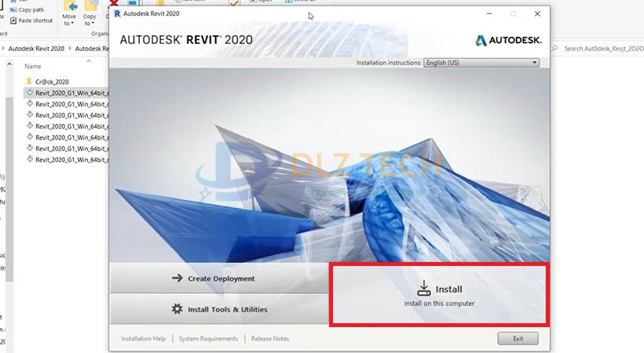The image size is (644, 353).
Task: Open the Cr@ck_2020 folder in Explorer
Action: point(52,82)
